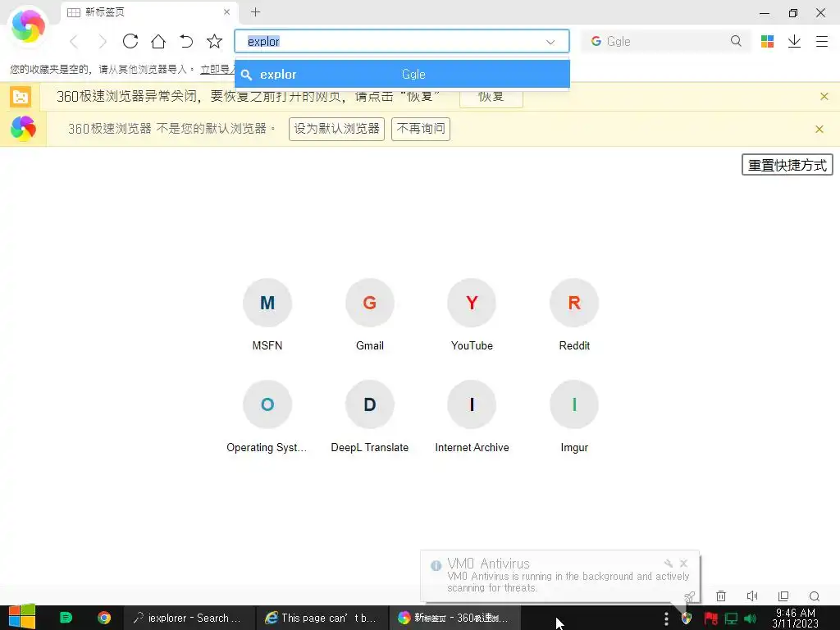
Task: Click the search magnifier icon
Action: [736, 41]
